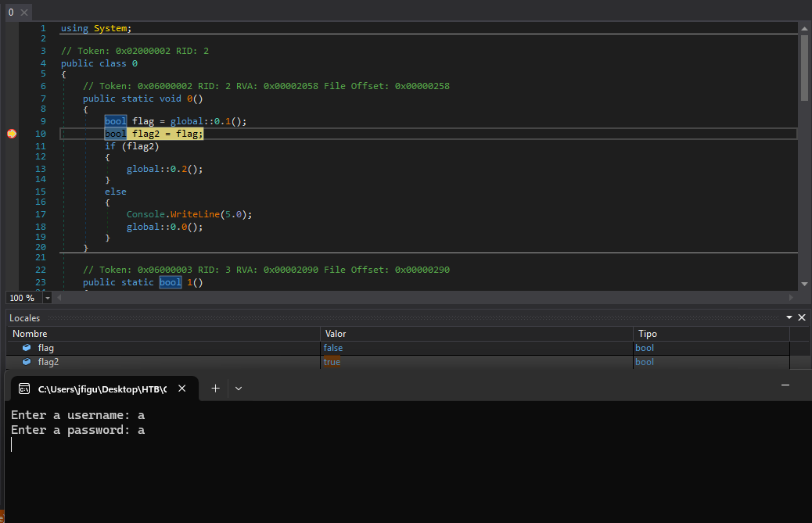The image size is (812, 523).
Task: Click the flag2 variable icon in Locales
Action: [x=27, y=362]
